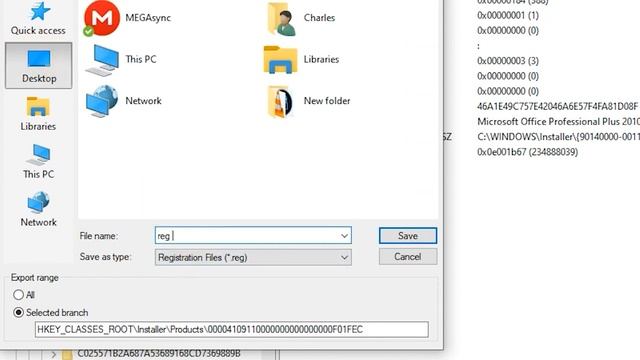Click the Save button
This screenshot has width=640, height=360.
[x=408, y=236]
